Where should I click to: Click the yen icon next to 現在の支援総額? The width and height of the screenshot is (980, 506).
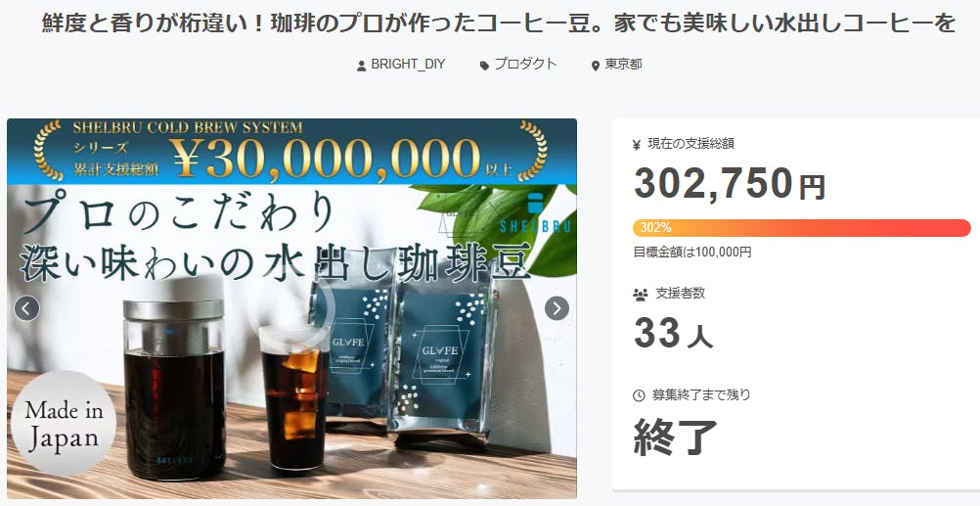[637, 145]
